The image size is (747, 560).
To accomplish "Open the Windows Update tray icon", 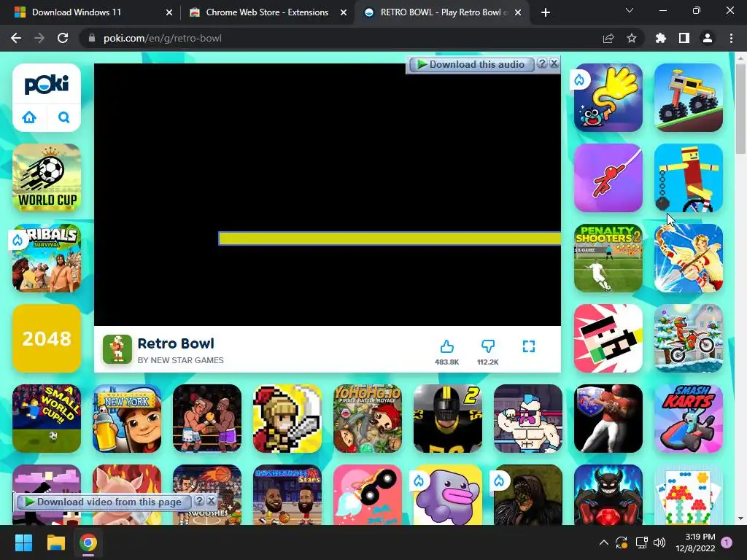I will click(622, 542).
